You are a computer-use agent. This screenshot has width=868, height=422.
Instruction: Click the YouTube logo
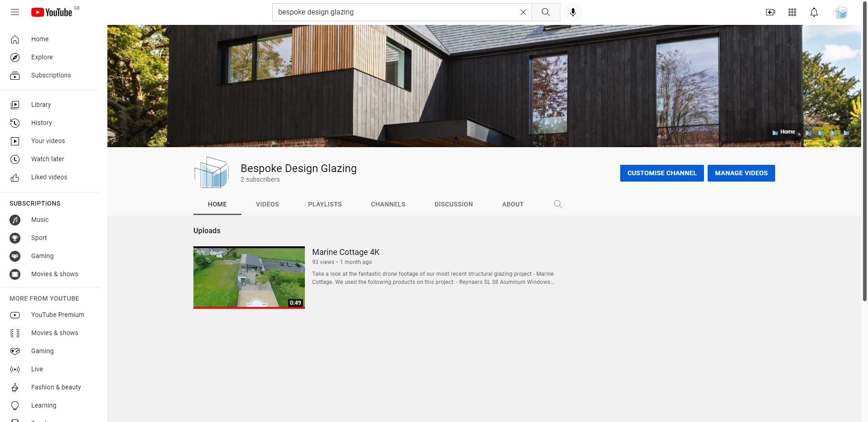tap(52, 12)
